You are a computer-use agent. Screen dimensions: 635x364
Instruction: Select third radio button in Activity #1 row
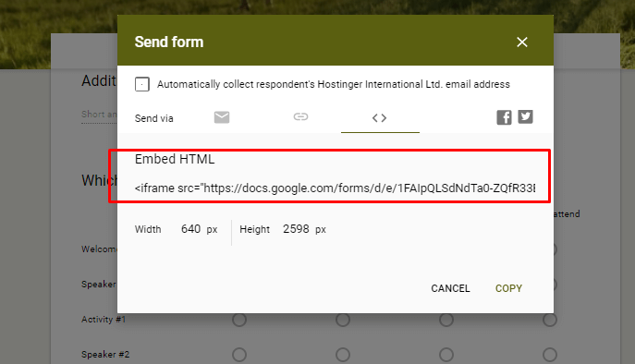[446, 320]
